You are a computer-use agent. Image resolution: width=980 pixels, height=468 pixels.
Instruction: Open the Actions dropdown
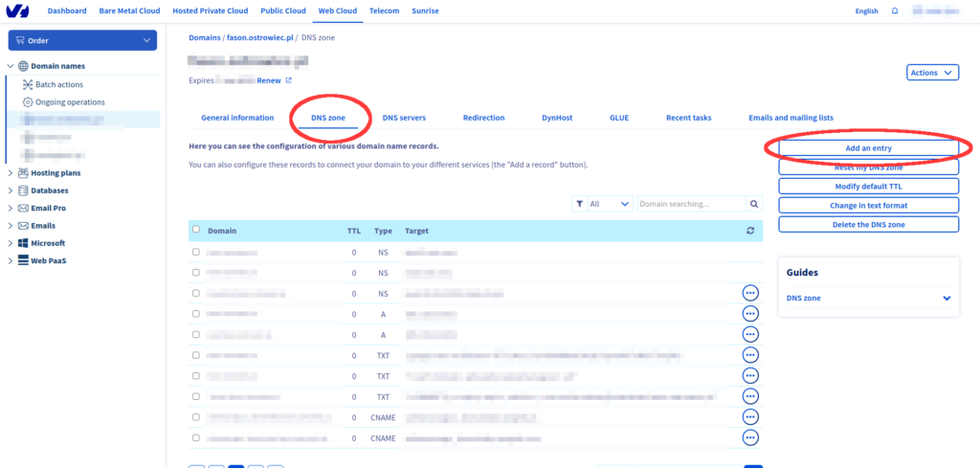(x=931, y=73)
